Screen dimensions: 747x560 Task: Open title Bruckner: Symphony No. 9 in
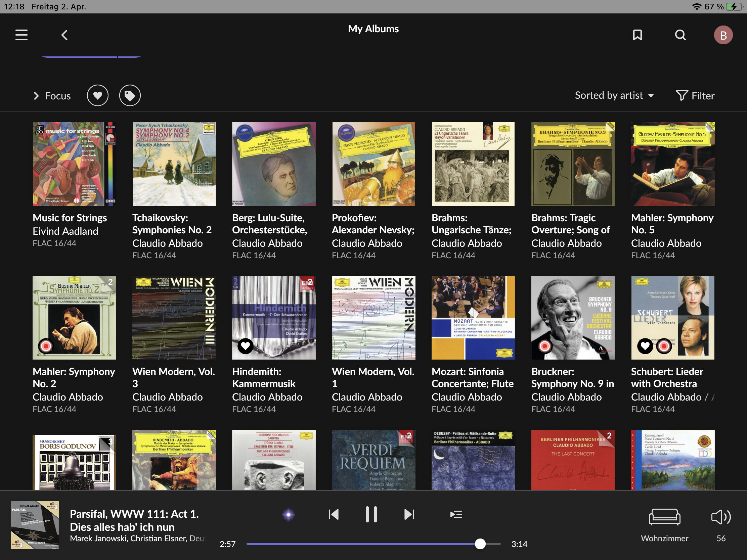tap(573, 377)
